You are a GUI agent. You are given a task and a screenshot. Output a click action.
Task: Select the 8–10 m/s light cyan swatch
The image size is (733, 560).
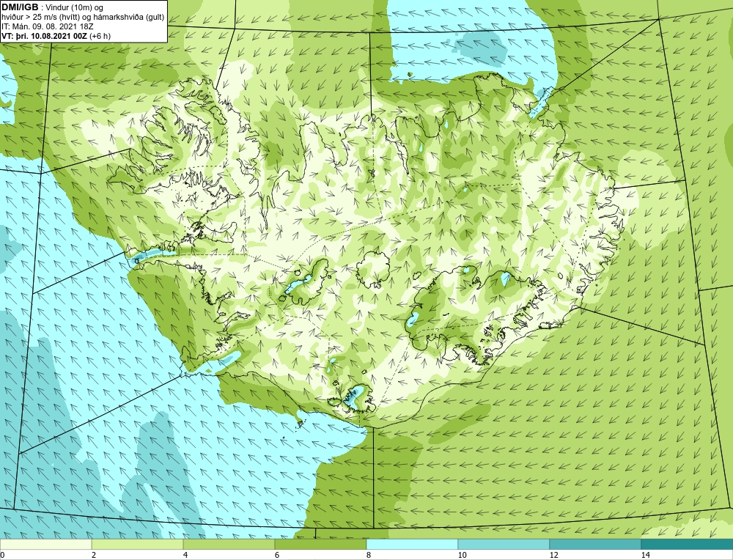pos(412,544)
